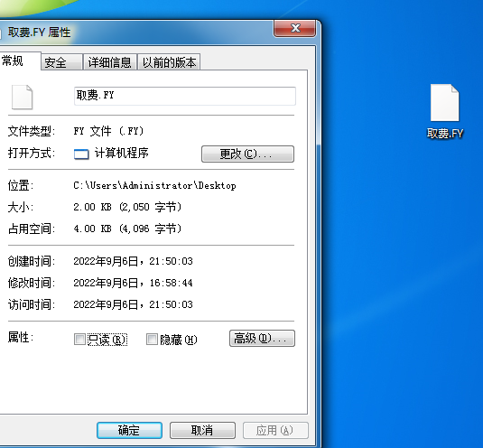This screenshot has height=448, width=483.
Task: Click the dialog title 取费.FY 属性
Action: (39, 32)
